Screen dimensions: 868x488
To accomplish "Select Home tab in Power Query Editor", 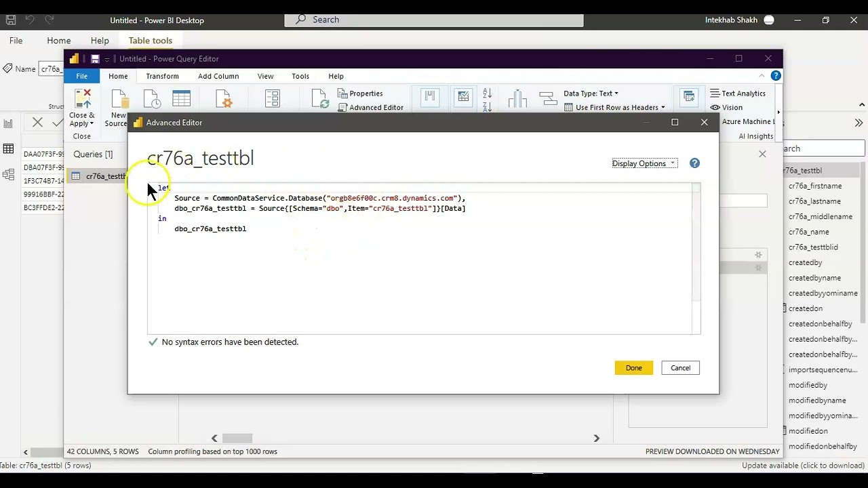I will (x=118, y=76).
